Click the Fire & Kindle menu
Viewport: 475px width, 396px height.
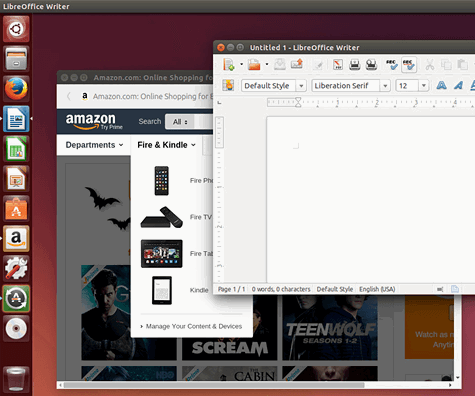[x=166, y=145]
